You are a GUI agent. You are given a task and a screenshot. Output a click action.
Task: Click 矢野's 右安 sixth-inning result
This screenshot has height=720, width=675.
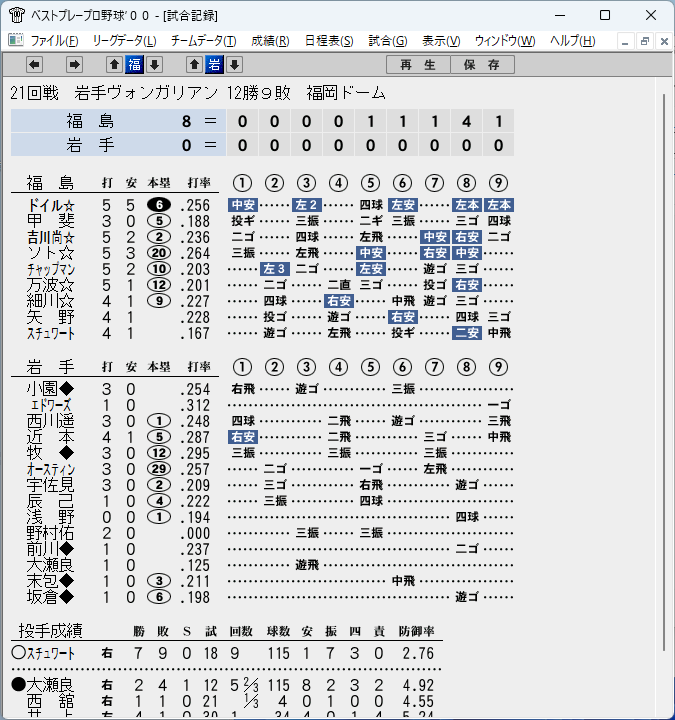(x=403, y=316)
